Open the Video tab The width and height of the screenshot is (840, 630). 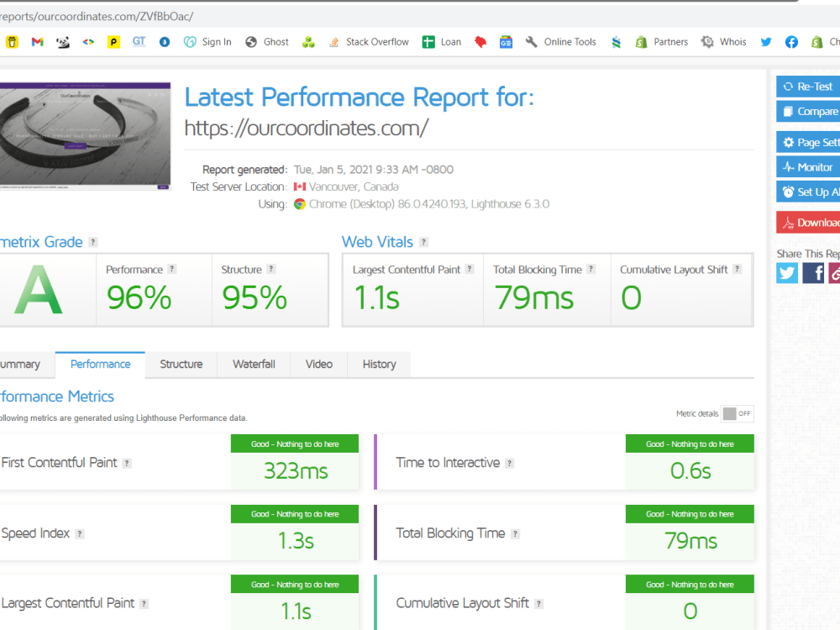point(318,365)
